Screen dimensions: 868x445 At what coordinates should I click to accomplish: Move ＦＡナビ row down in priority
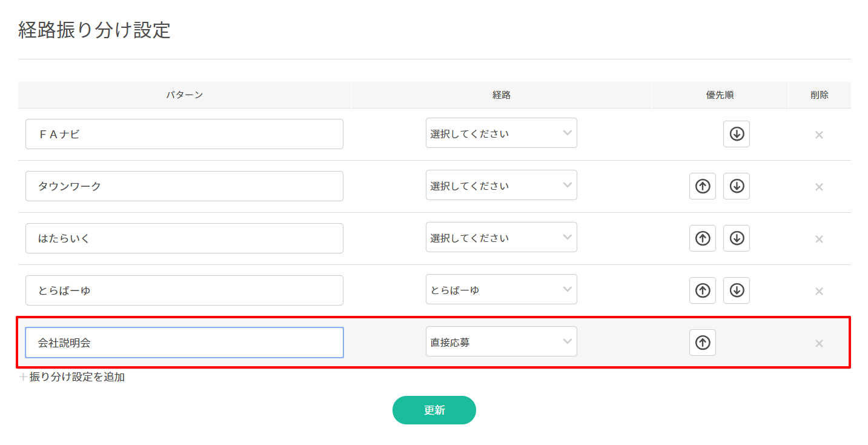pos(736,134)
